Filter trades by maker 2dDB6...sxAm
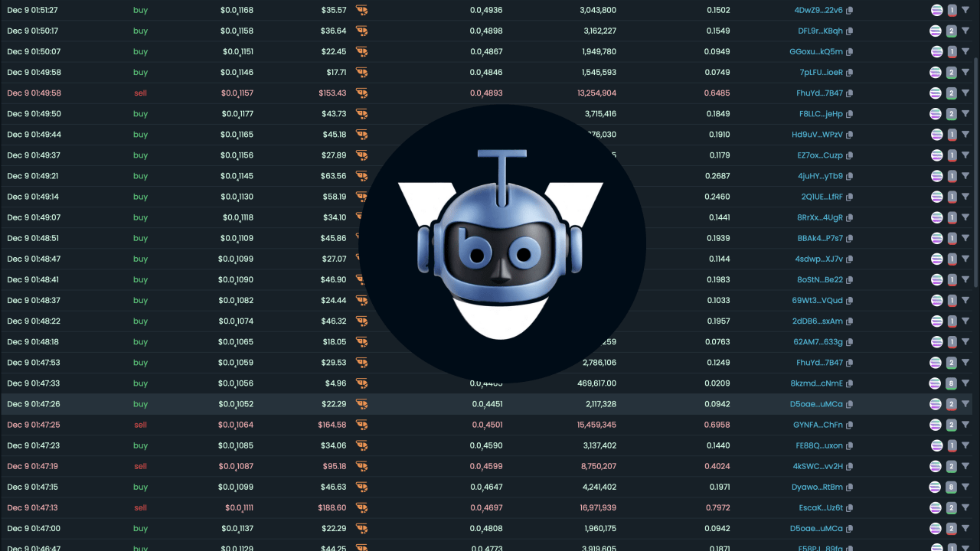Image resolution: width=980 pixels, height=551 pixels. click(x=965, y=321)
